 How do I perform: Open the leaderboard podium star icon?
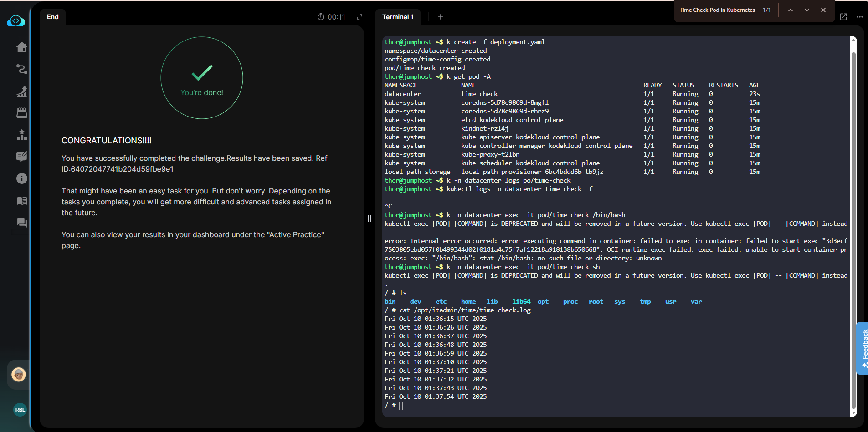tap(21, 135)
